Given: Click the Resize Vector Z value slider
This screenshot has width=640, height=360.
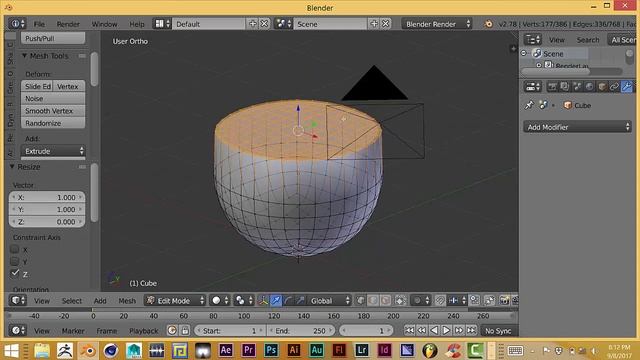Looking at the screenshot, I should point(47,222).
